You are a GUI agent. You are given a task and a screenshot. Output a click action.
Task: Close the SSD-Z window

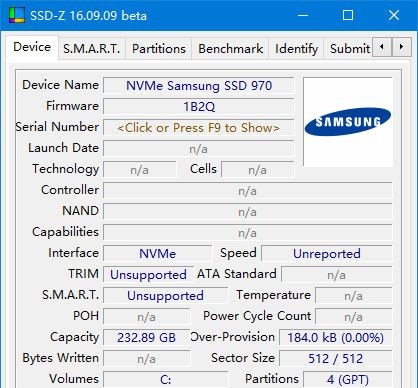coord(394,15)
